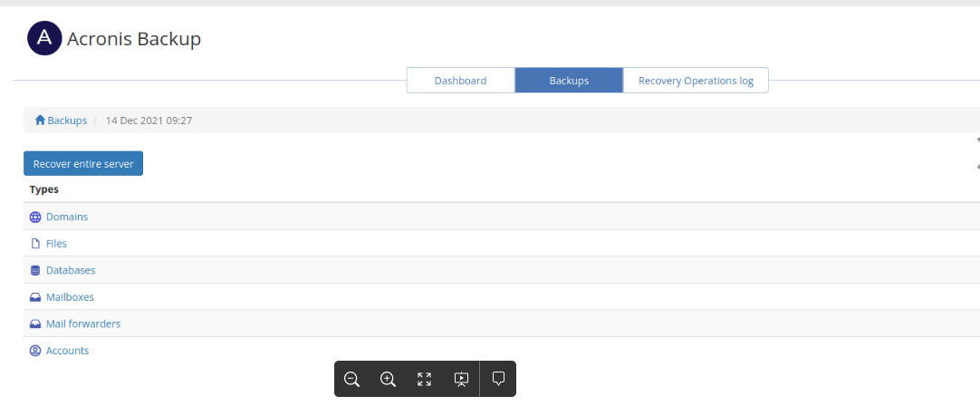Zoom out using the minus magnifier
Image resolution: width=980 pixels, height=406 pixels.
pyautogui.click(x=351, y=379)
